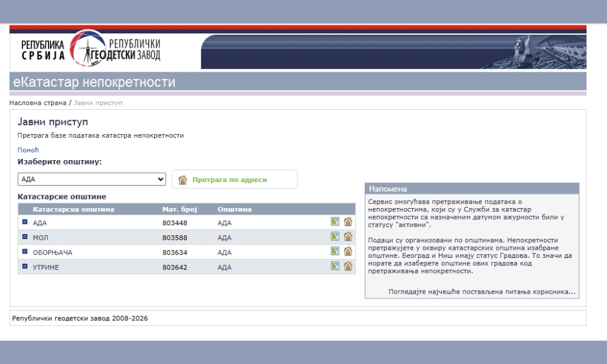607x364 pixels.
Task: Open the map/parcel icon for УТРИНЕ
Action: pos(334,266)
